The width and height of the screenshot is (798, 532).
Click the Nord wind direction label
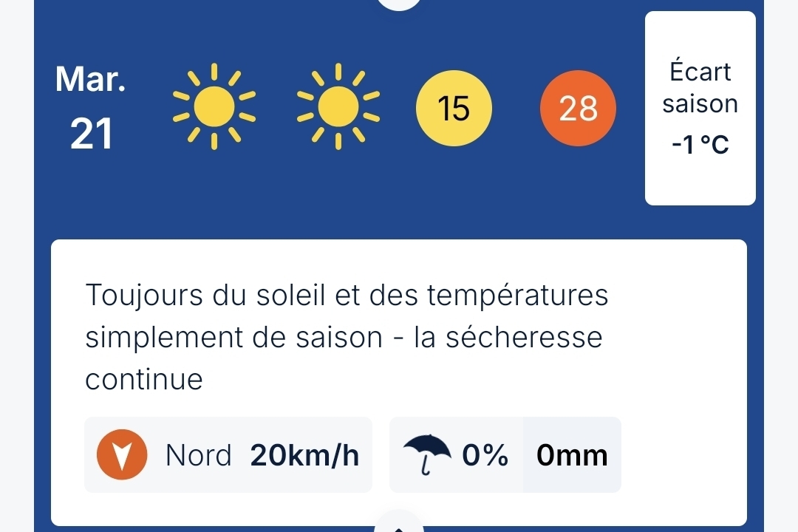199,455
